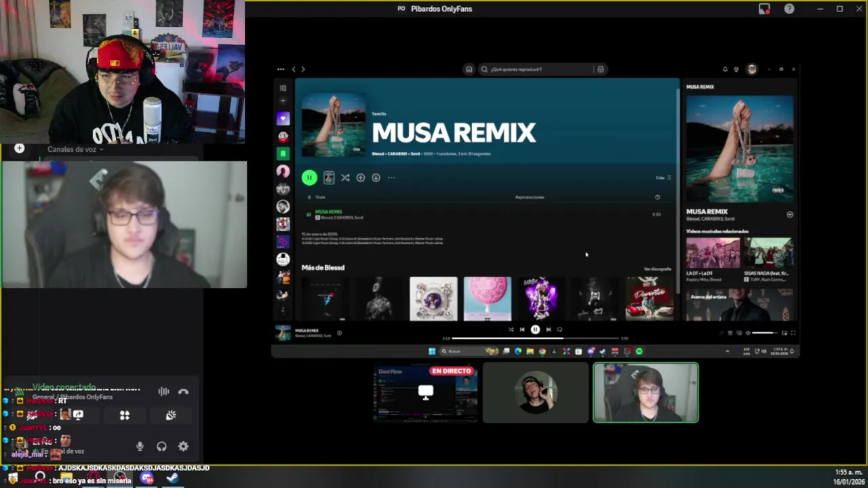
Task: Toggle shuffle in the bottom player bar
Action: [511, 329]
